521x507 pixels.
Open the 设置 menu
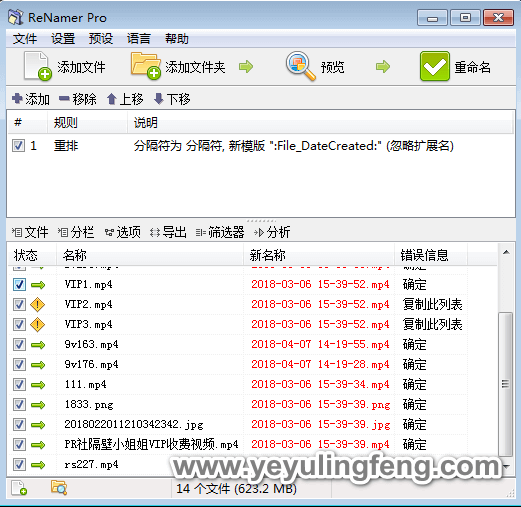(x=63, y=39)
